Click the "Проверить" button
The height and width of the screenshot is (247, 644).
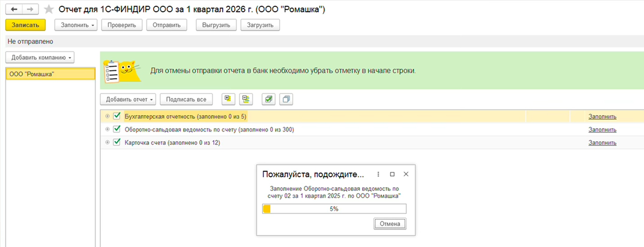pyautogui.click(x=122, y=25)
